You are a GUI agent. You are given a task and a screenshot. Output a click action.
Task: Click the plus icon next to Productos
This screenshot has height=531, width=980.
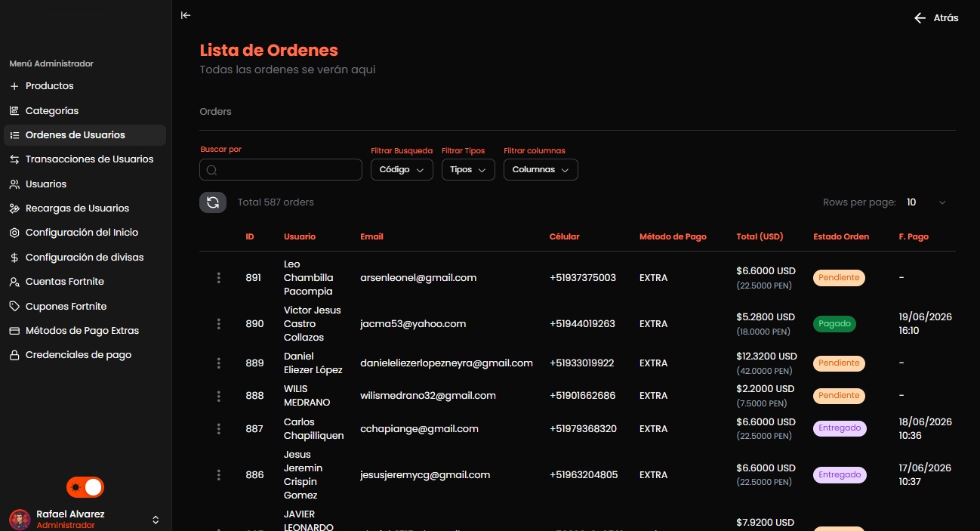coord(14,86)
